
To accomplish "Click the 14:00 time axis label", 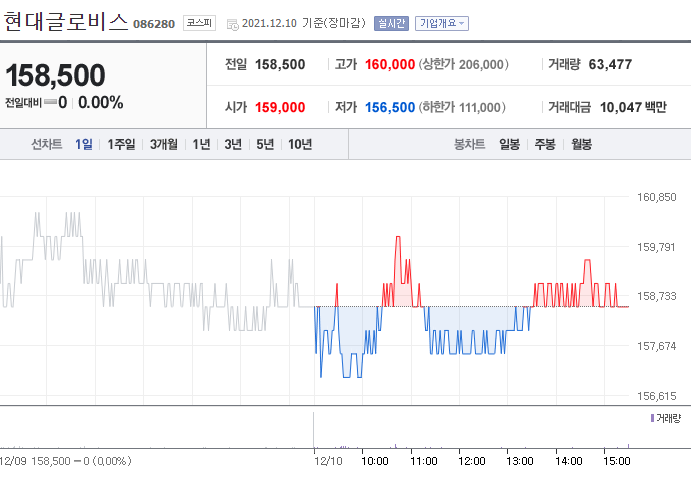I will click(568, 461).
